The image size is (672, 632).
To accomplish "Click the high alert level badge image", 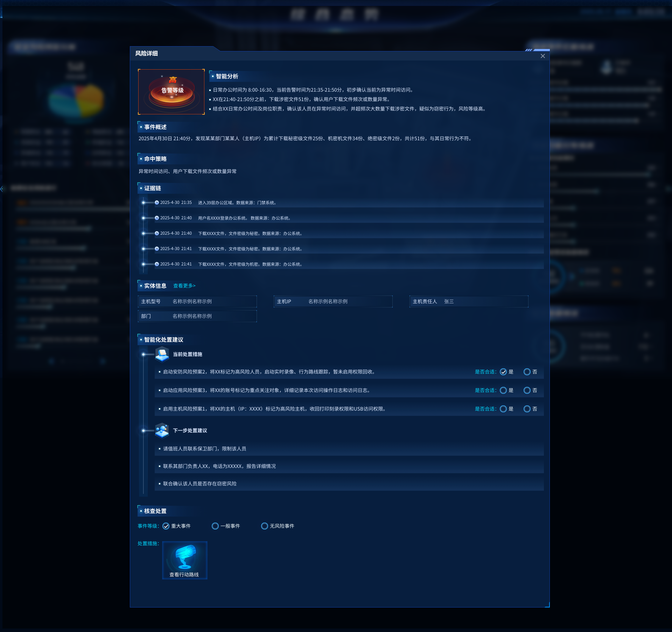I will [171, 92].
